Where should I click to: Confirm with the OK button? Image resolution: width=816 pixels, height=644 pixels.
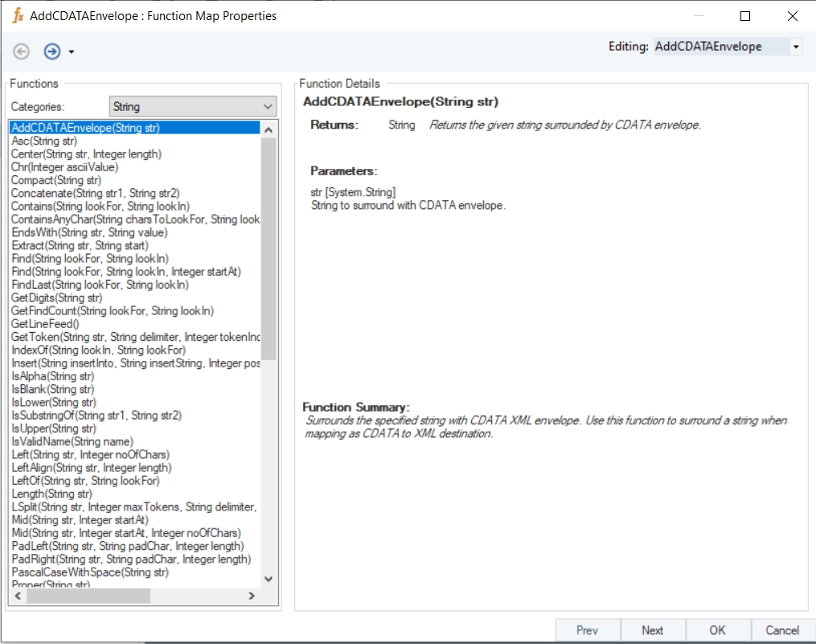(717, 630)
